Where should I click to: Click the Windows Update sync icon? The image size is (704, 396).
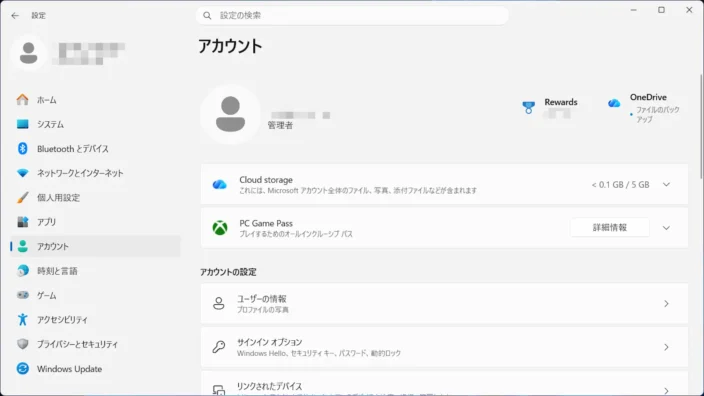[x=22, y=369]
